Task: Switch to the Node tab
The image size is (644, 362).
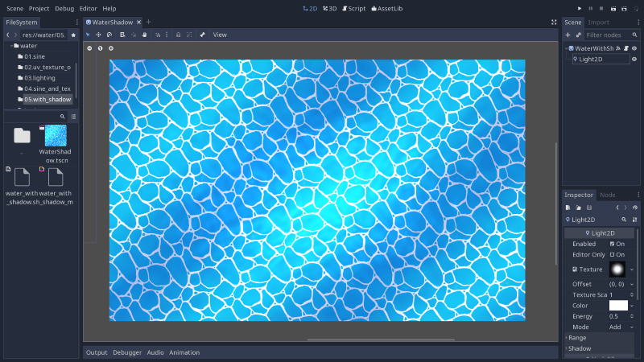Action: click(x=608, y=195)
